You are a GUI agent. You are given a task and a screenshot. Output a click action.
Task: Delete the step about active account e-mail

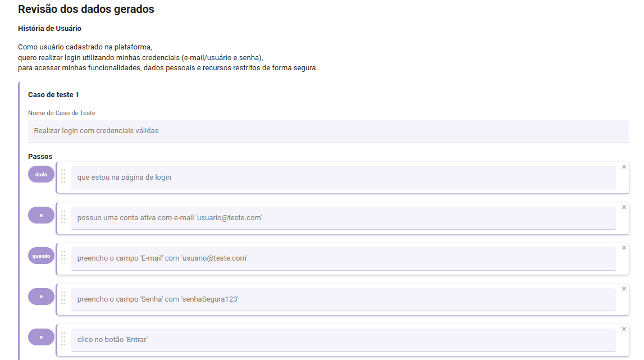[x=624, y=207]
